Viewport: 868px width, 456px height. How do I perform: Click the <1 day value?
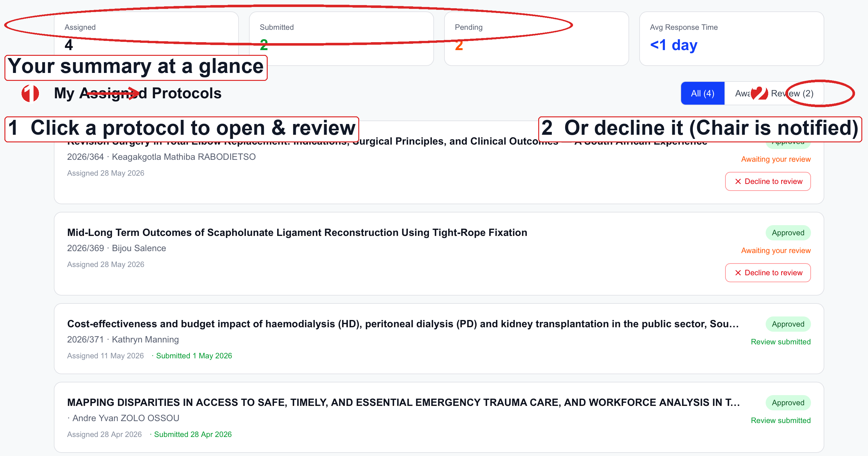[x=673, y=45]
